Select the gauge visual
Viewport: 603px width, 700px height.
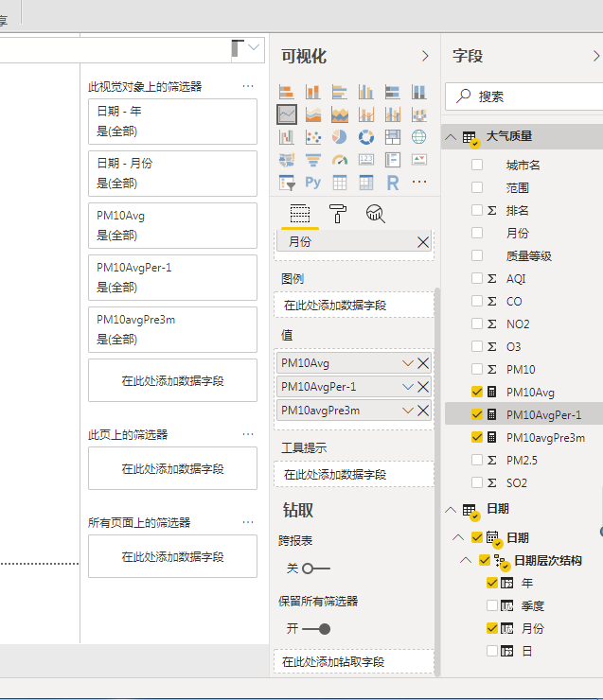pos(340,160)
